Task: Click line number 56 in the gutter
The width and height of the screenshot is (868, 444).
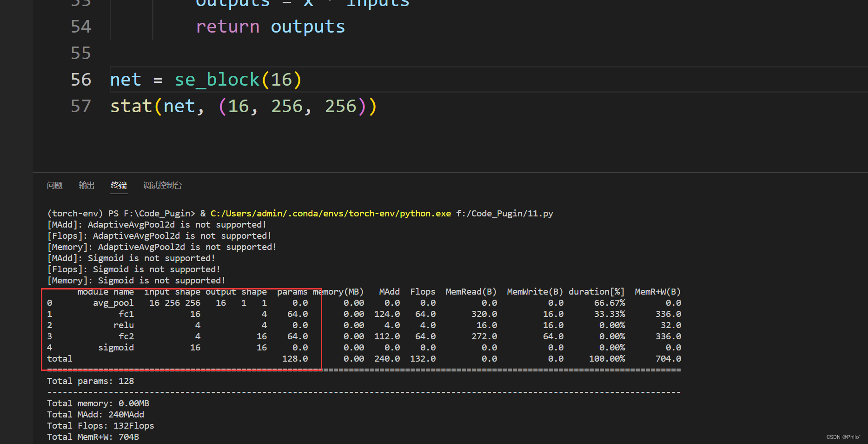Action: coord(81,80)
